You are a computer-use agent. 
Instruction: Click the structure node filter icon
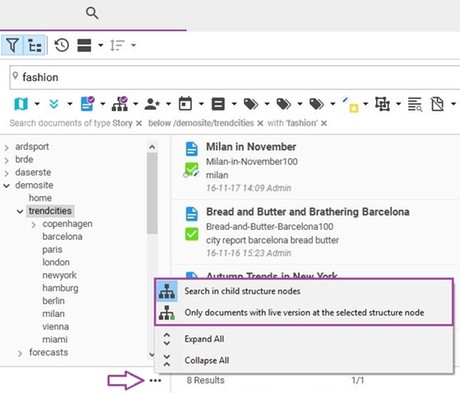click(120, 104)
